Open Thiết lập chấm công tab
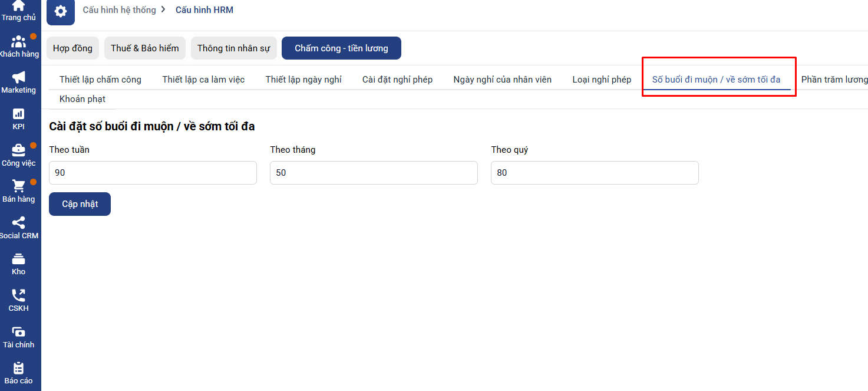The width and height of the screenshot is (868, 391). [100, 80]
